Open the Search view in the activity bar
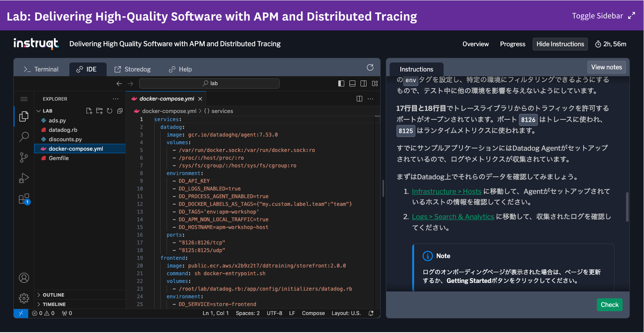 pos(24,137)
